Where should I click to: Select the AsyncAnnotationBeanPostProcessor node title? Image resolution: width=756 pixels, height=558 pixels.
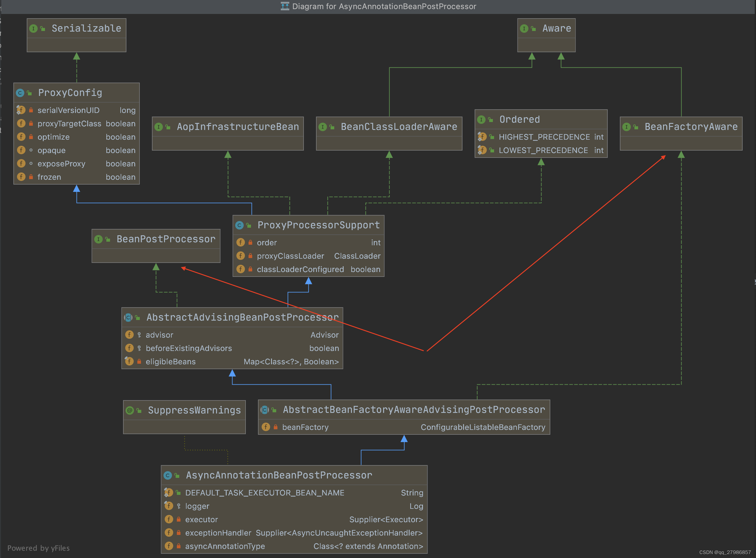279,475
